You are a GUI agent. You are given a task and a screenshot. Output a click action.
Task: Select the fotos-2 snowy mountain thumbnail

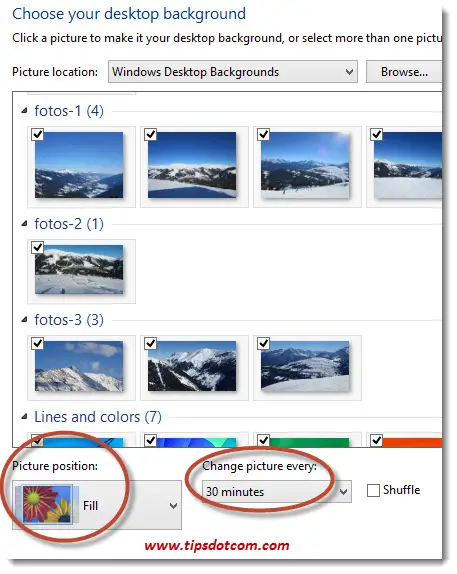click(x=79, y=269)
